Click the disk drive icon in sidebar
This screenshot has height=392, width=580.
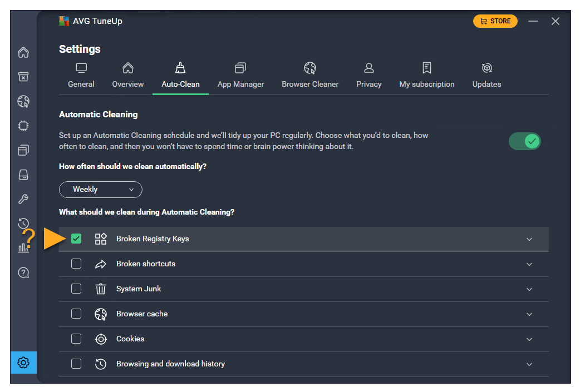tap(23, 175)
